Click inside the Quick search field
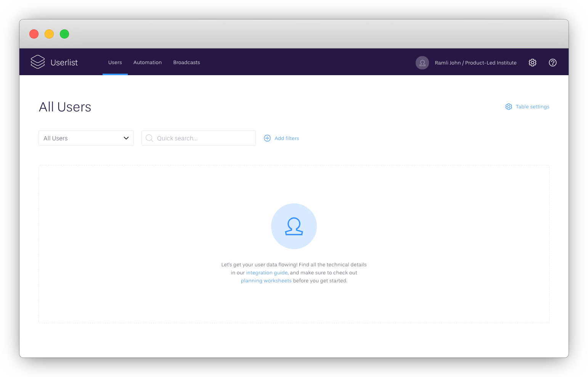 198,138
